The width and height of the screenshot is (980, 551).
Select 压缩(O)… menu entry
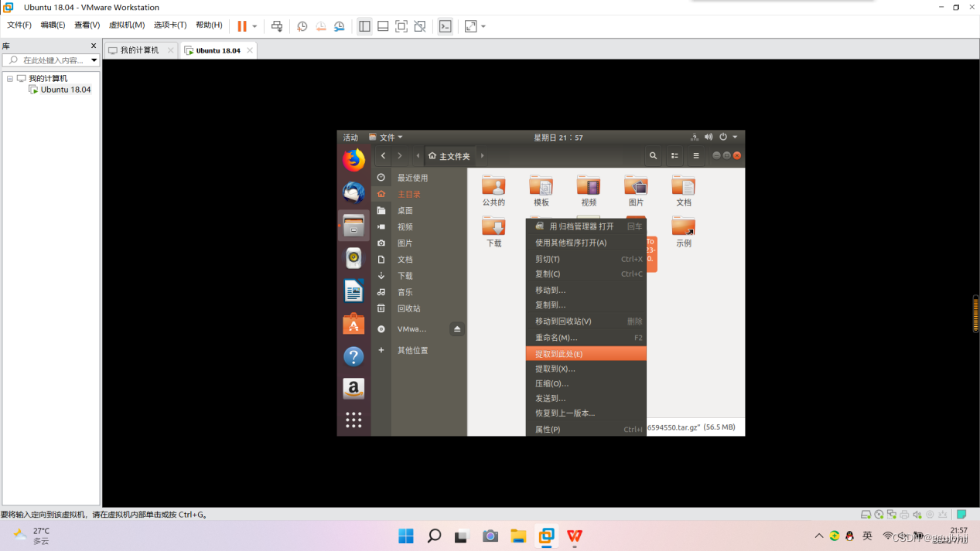[x=586, y=383]
